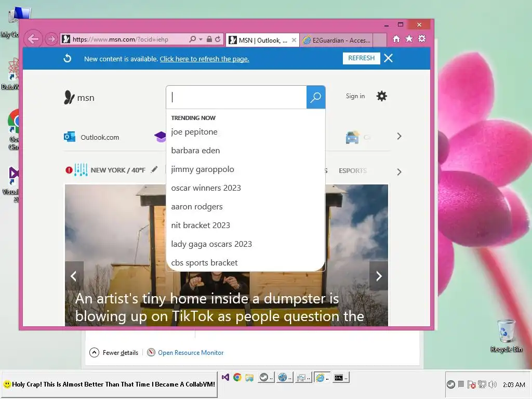Click the REFRESH button
Screen dimensions: 532x399
click(361, 58)
